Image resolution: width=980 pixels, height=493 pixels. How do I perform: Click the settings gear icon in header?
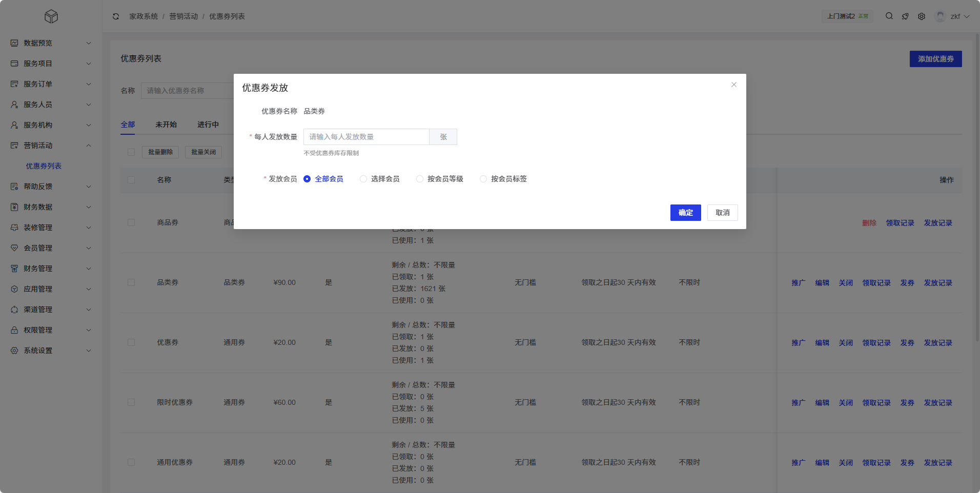922,16
